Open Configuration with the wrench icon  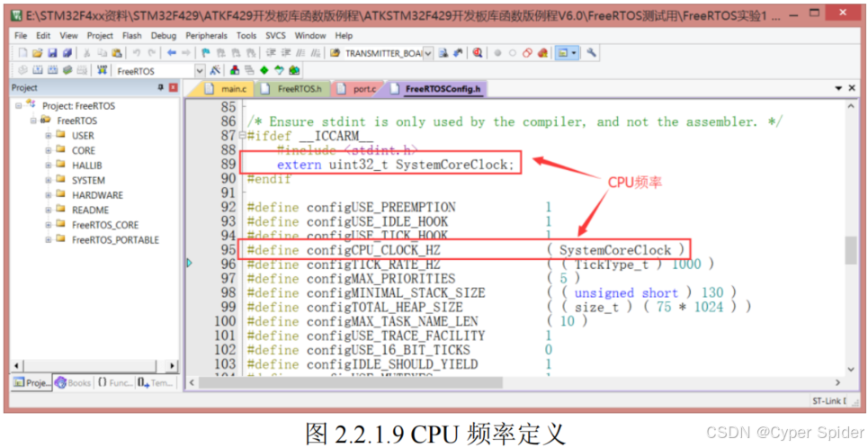pos(591,52)
